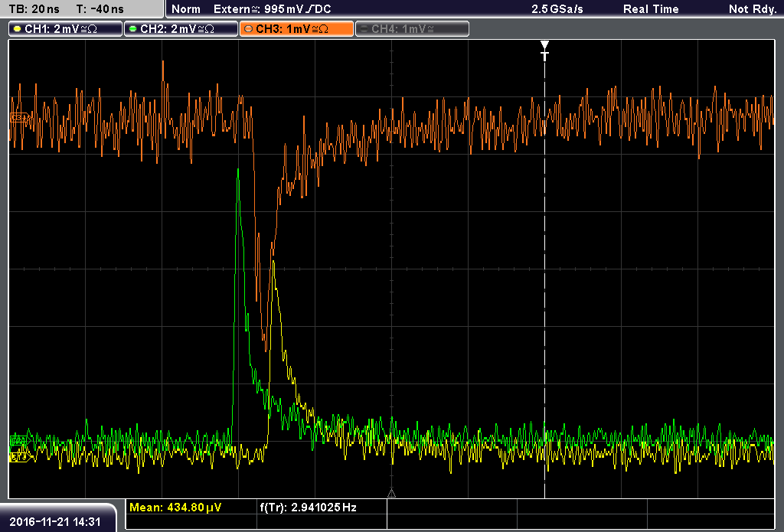Enable the greyed CH4 1mV channel tab
784x532 pixels.
pos(412,29)
